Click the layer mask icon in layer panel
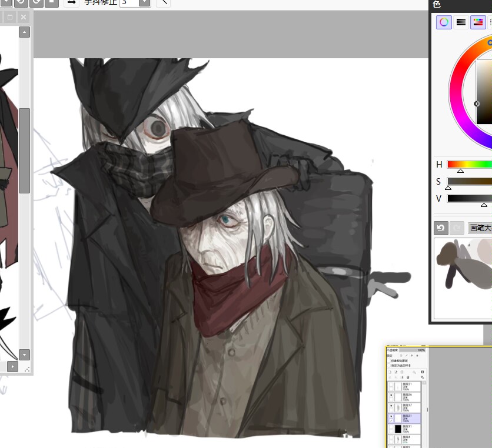The image size is (492, 448). click(414, 372)
